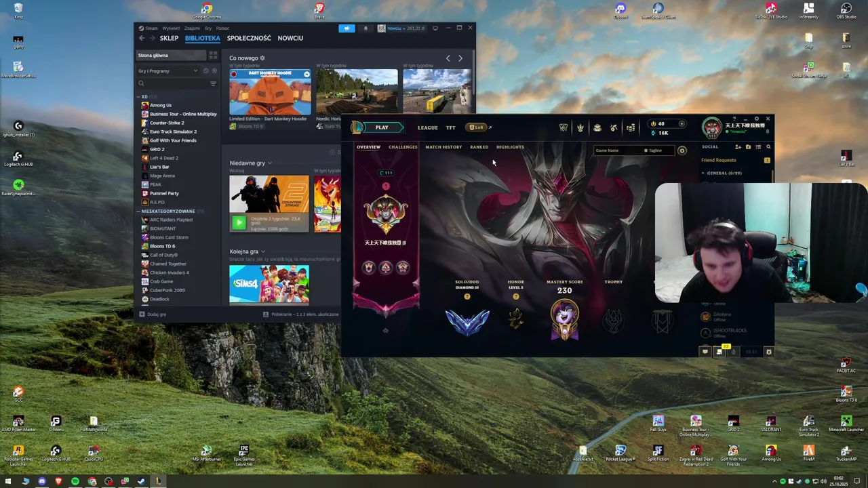Image resolution: width=868 pixels, height=488 pixels.
Task: Open the chat bubble icon at League bottom bar
Action: click(705, 352)
